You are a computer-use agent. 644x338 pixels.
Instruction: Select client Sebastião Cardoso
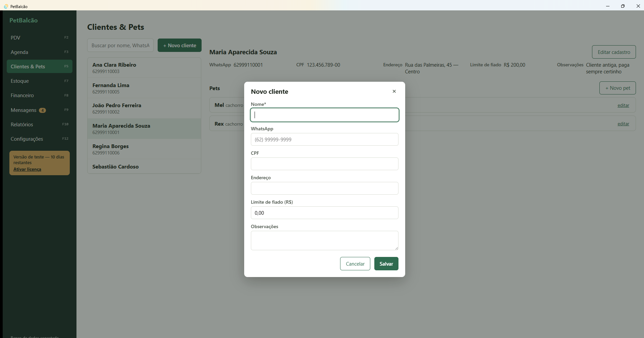[x=144, y=166]
